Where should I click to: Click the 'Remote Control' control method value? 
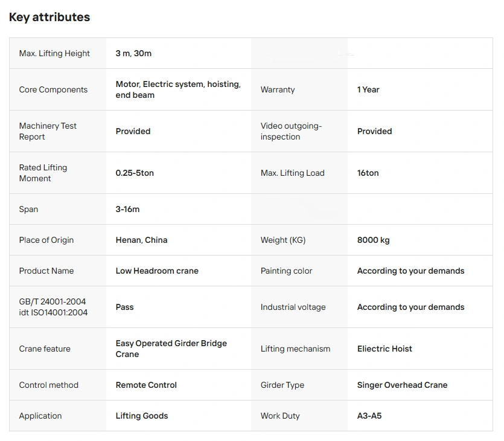click(x=146, y=385)
